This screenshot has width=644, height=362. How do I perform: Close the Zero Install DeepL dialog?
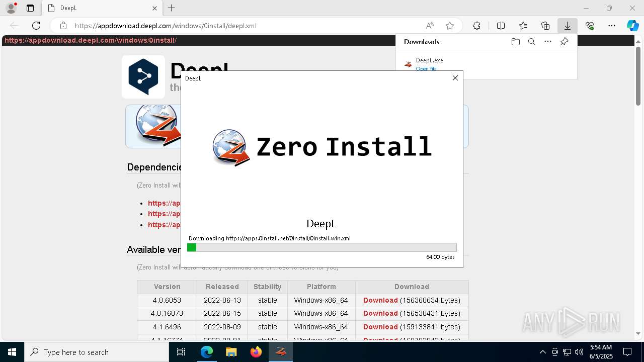[455, 78]
